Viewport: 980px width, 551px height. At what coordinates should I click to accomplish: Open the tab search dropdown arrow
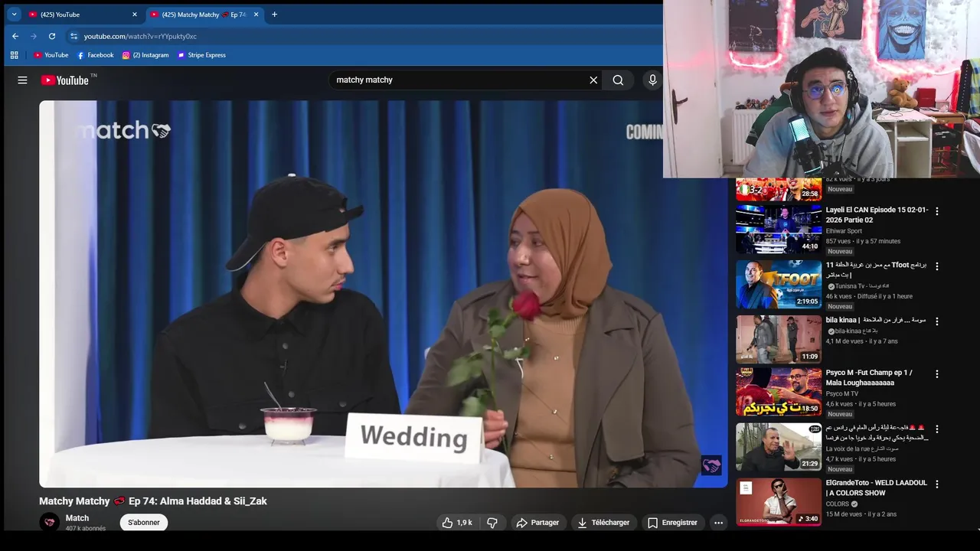pyautogui.click(x=14, y=15)
